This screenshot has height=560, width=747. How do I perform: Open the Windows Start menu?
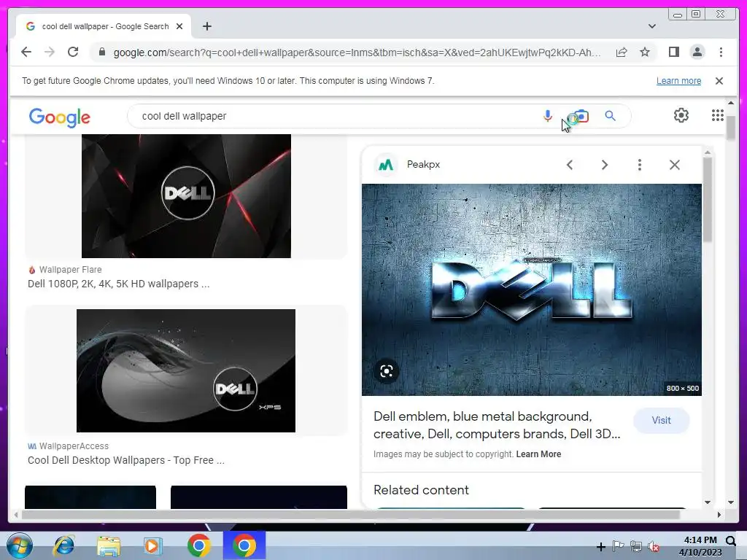[x=20, y=545]
